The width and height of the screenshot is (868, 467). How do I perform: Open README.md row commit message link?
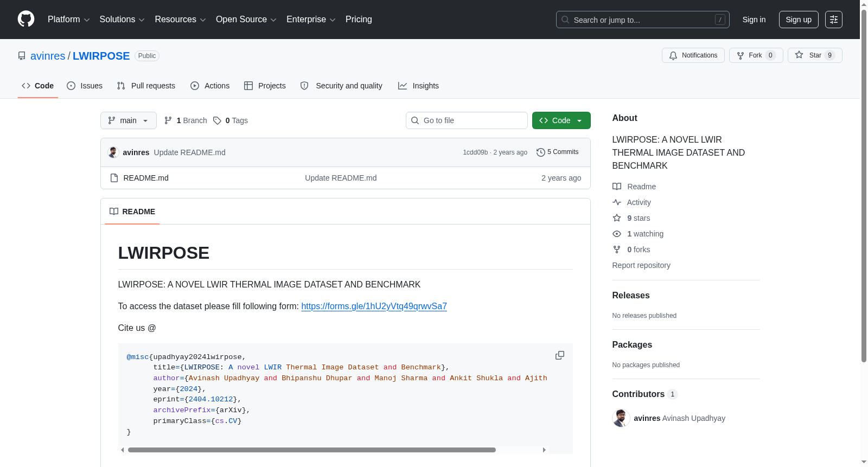point(341,178)
